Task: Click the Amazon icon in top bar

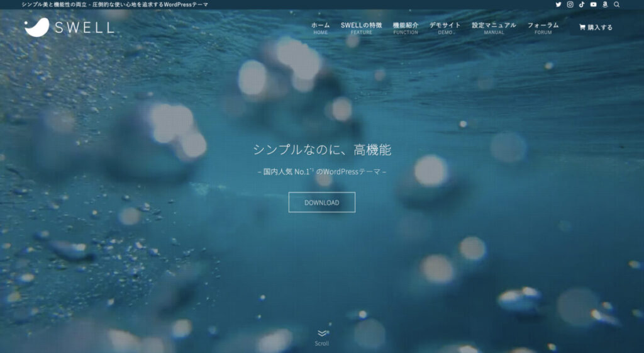Action: coord(605,4)
